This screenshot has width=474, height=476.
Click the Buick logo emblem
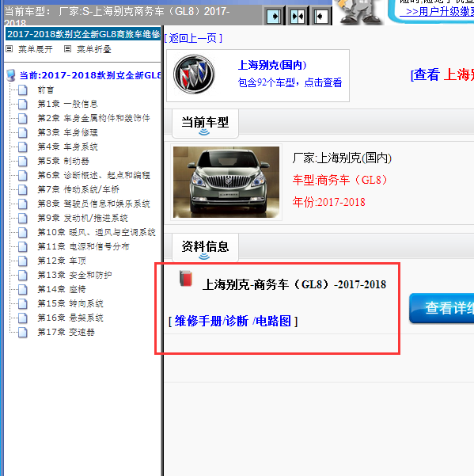[194, 74]
